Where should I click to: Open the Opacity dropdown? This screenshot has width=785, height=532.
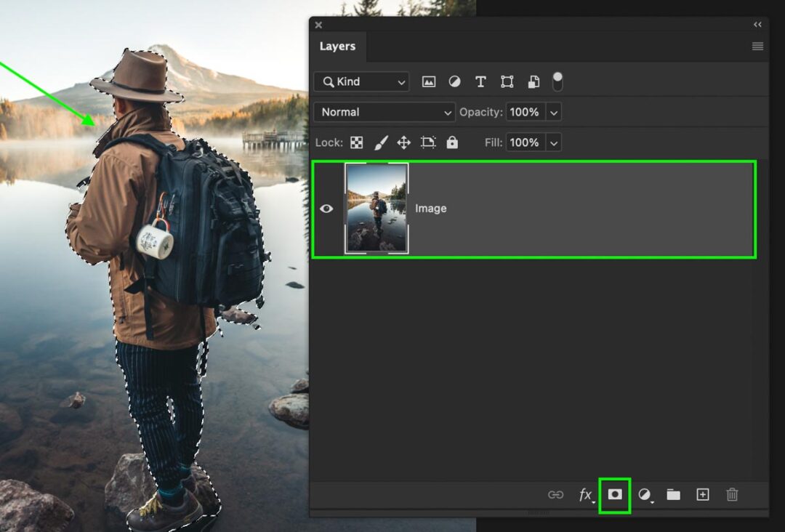554,112
